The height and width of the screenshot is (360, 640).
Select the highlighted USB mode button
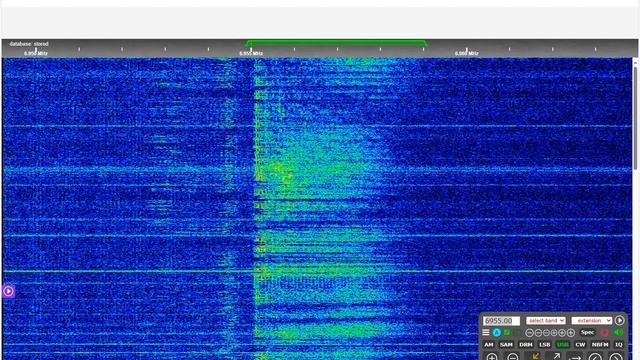pyautogui.click(x=562, y=344)
